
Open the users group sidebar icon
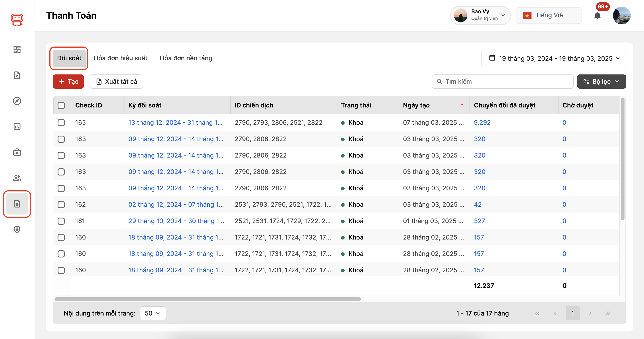(17, 178)
